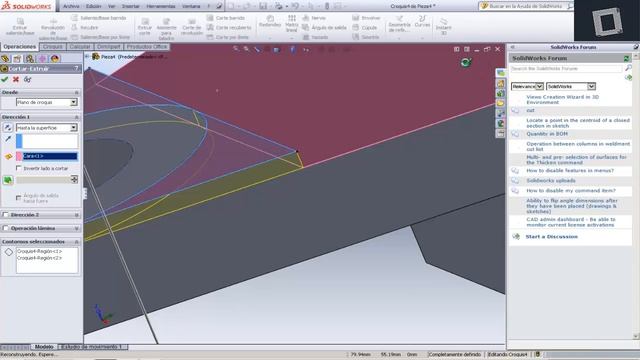Toggle the detailed preview glasses icon
The image size is (640, 360).
coord(27,80)
